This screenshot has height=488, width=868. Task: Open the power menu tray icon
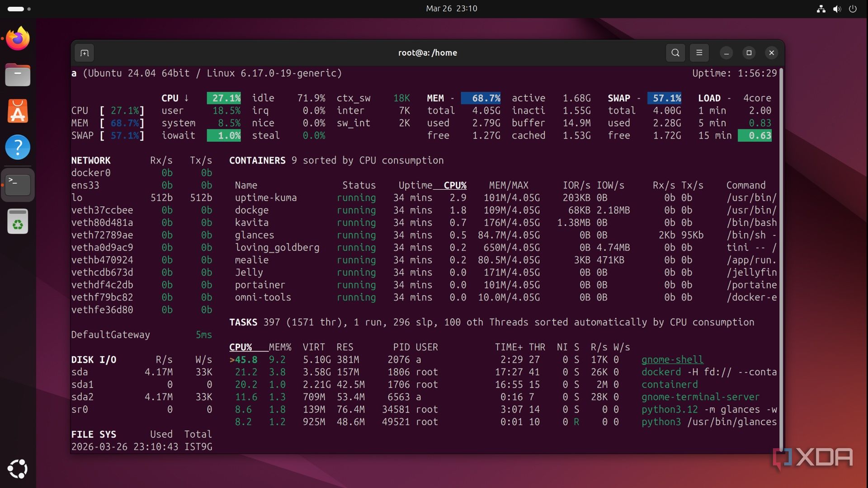coord(853,9)
